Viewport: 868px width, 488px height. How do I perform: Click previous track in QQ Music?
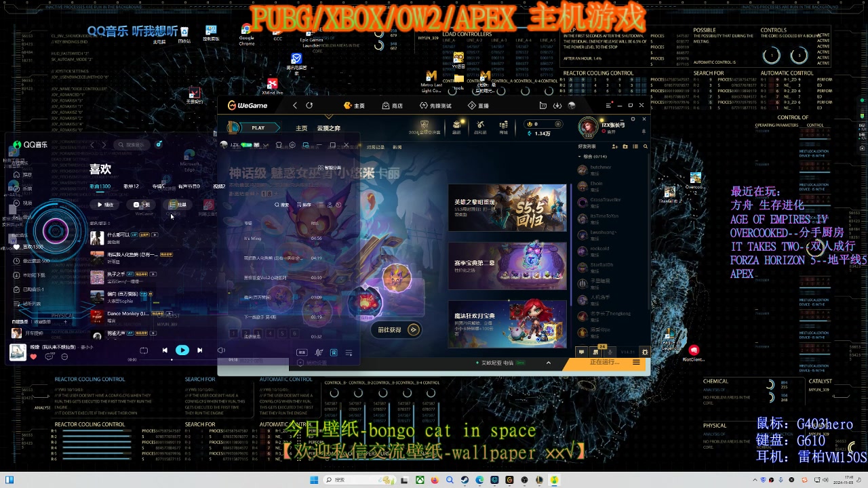[165, 350]
